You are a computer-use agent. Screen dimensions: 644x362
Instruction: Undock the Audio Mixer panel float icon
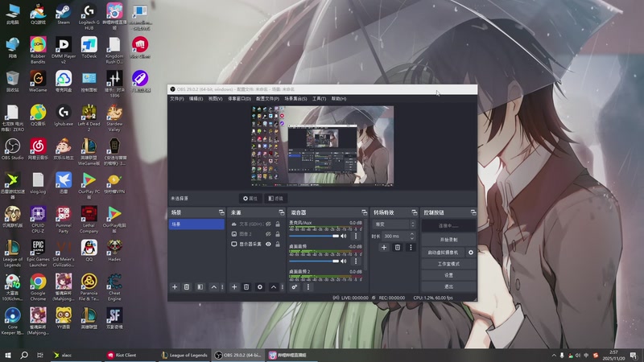tap(365, 212)
